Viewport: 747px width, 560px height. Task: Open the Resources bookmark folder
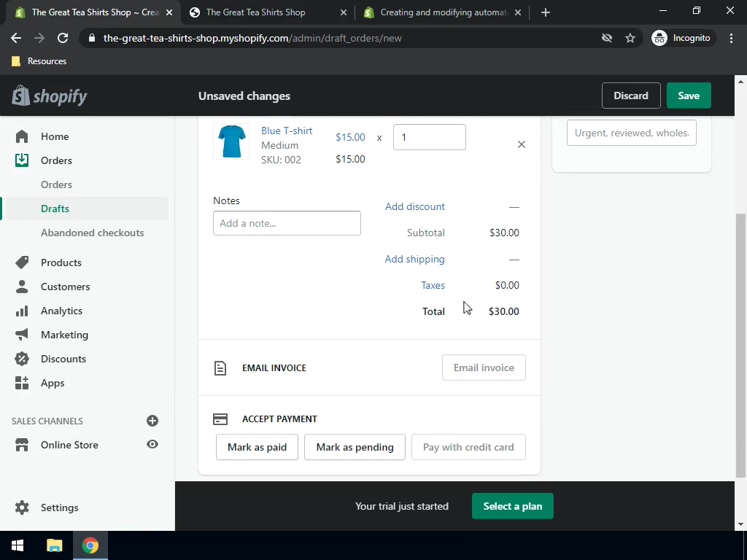click(x=39, y=61)
